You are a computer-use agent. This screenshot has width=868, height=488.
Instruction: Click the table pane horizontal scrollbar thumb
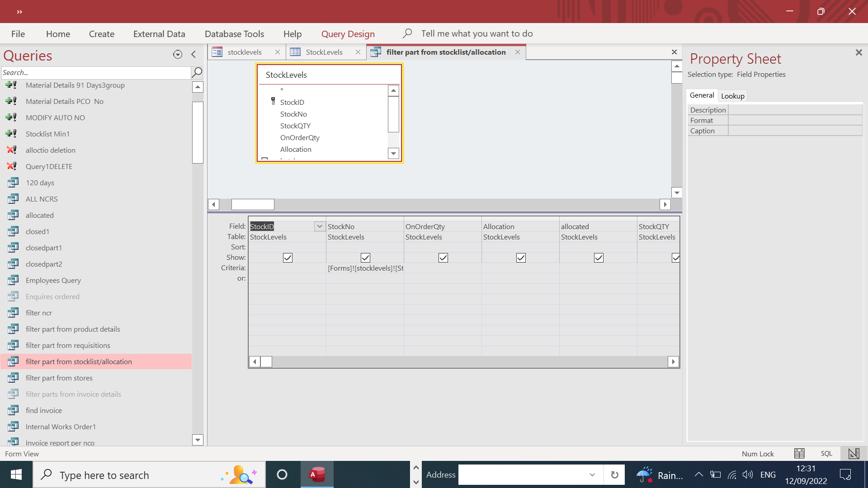click(x=253, y=204)
